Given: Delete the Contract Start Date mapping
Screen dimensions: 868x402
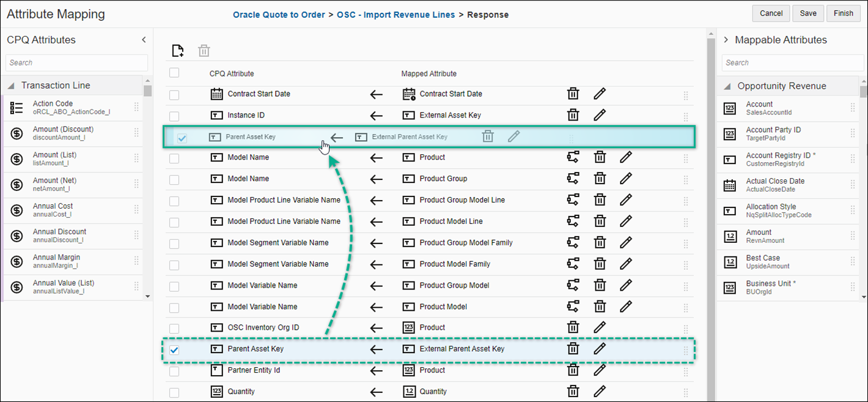Looking at the screenshot, I should (573, 94).
